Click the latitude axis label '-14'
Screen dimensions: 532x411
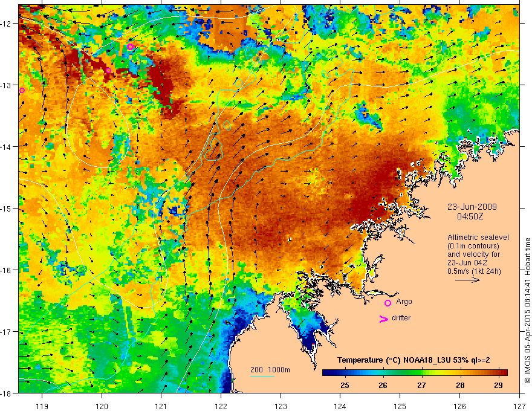(x=6, y=147)
